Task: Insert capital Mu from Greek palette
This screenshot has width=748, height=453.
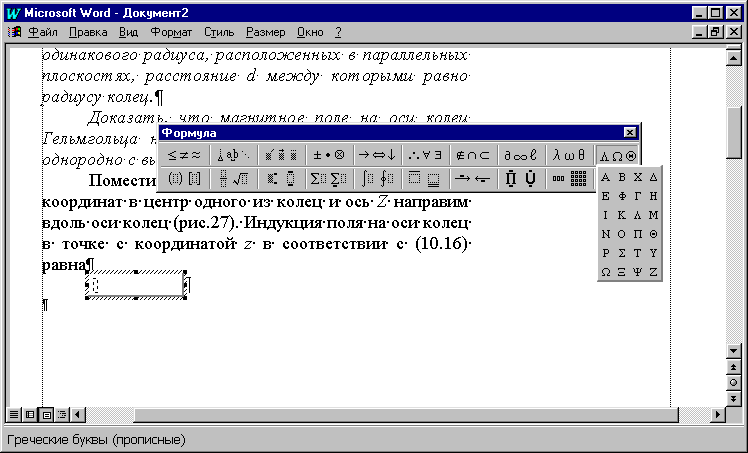Action: (x=654, y=215)
